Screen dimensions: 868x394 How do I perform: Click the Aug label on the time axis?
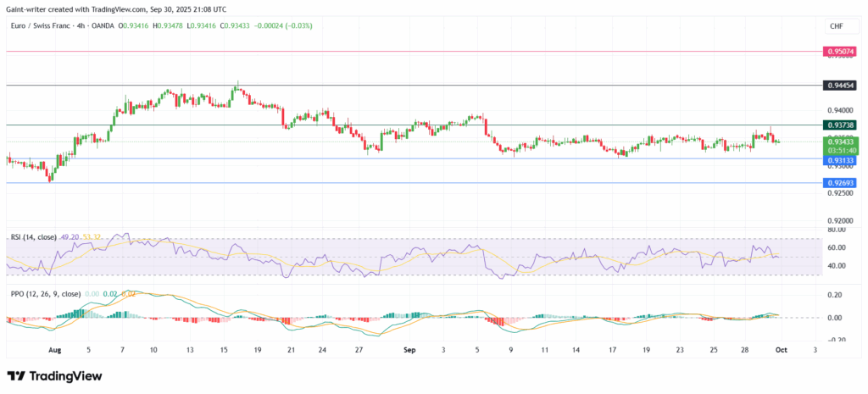pos(53,350)
